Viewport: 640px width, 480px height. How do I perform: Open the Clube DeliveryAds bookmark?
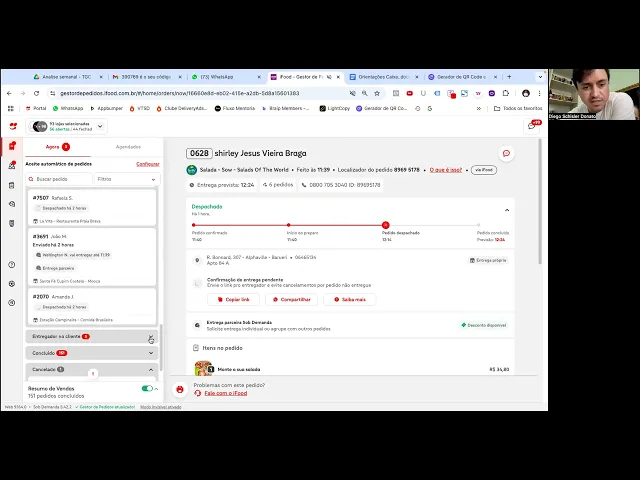pos(182,109)
